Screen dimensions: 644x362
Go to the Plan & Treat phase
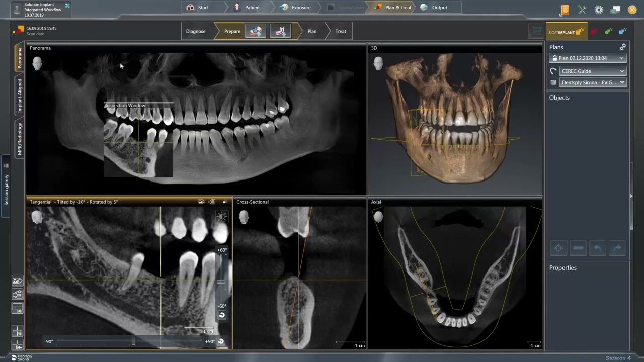tap(393, 8)
